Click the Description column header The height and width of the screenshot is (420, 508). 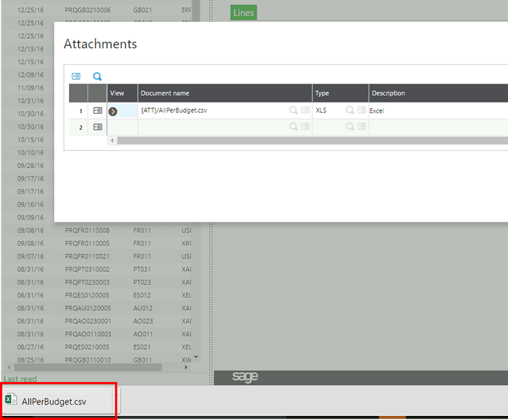click(439, 93)
